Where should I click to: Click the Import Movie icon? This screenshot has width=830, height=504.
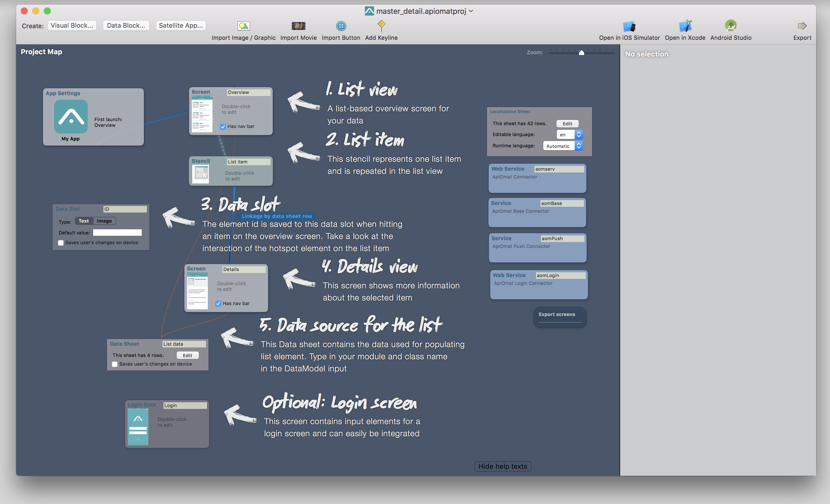(x=299, y=25)
